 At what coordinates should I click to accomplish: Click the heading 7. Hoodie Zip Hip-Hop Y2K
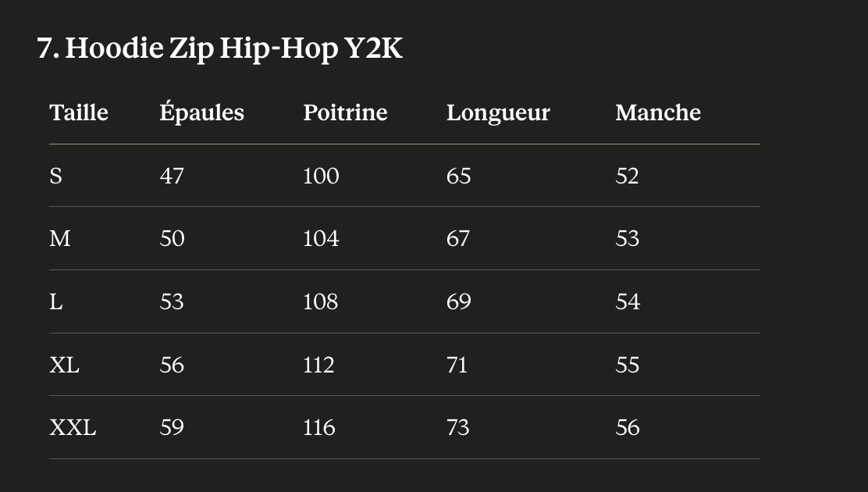tap(220, 48)
